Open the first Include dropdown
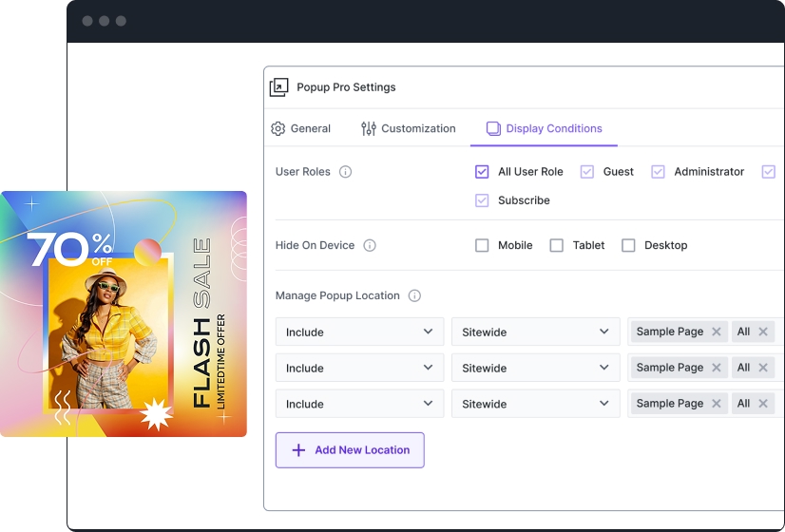The width and height of the screenshot is (785, 532). pos(359,332)
